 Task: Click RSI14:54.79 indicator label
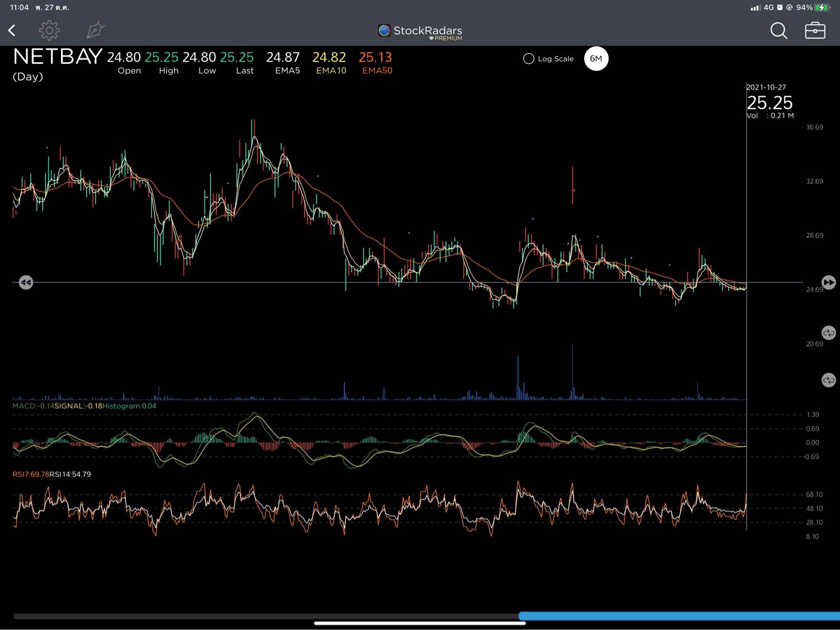pos(70,474)
